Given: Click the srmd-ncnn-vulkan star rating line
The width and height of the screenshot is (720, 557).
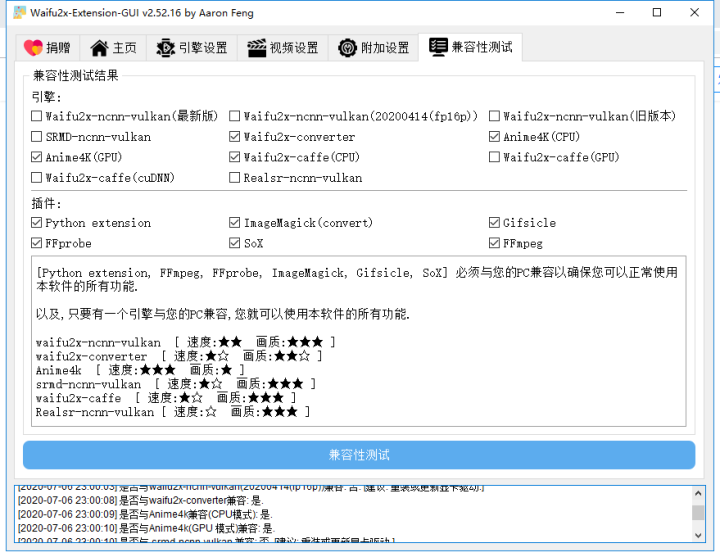Looking at the screenshot, I should 176,384.
